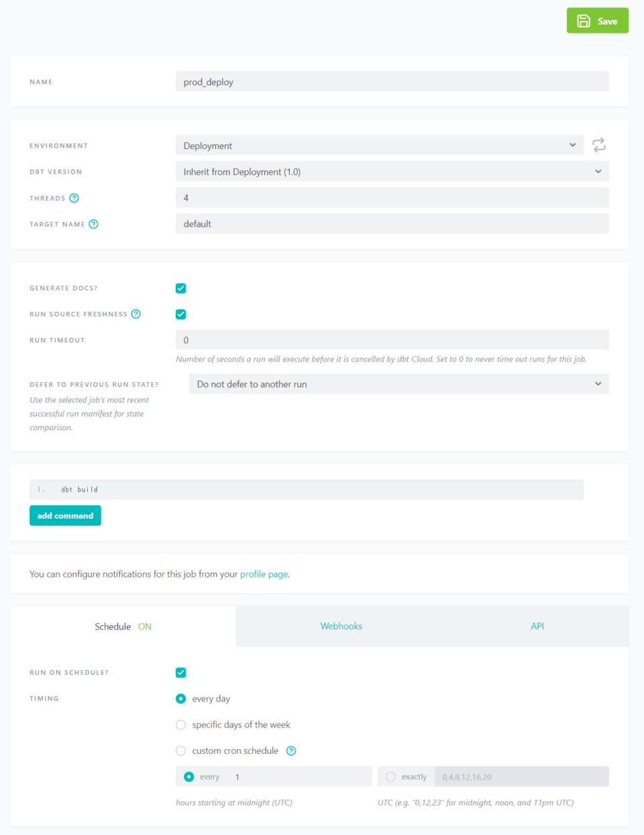Open the profile page link
The image size is (644, 835).
point(264,574)
